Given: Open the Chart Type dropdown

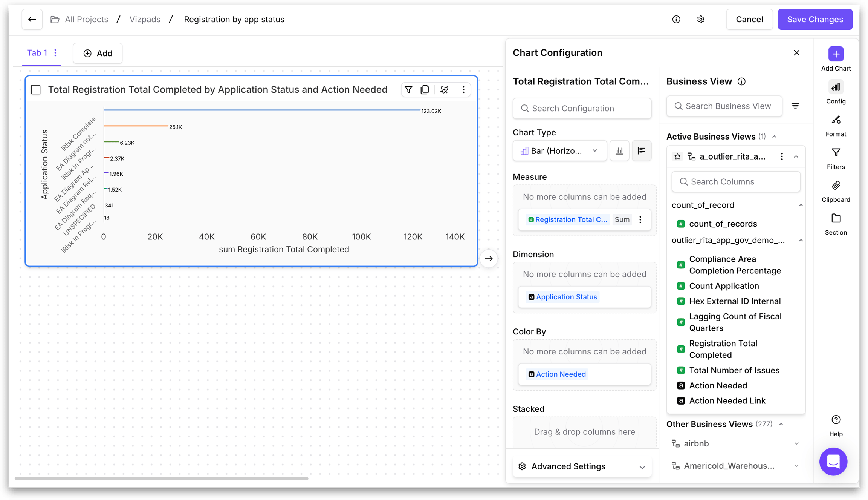Looking at the screenshot, I should coord(559,151).
